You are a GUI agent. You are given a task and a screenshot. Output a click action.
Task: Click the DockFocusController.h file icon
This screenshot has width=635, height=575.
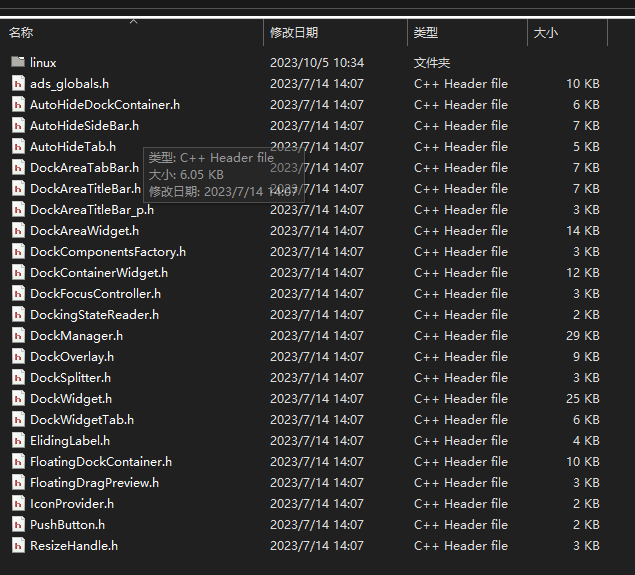click(18, 294)
